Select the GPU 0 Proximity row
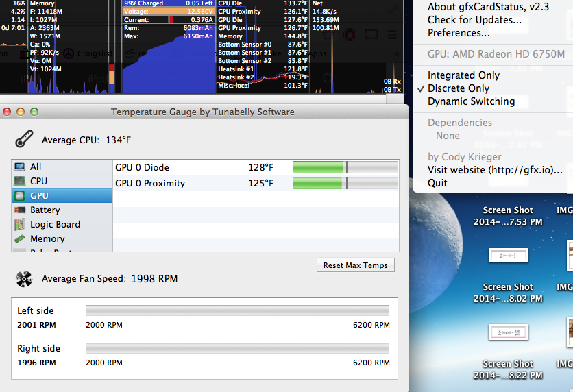This screenshot has height=392, width=573. coord(256,183)
